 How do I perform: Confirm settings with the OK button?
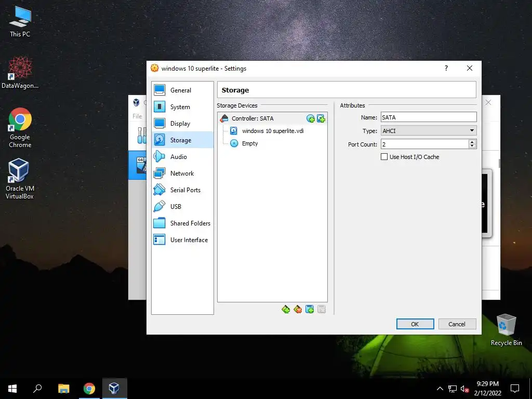coord(415,324)
